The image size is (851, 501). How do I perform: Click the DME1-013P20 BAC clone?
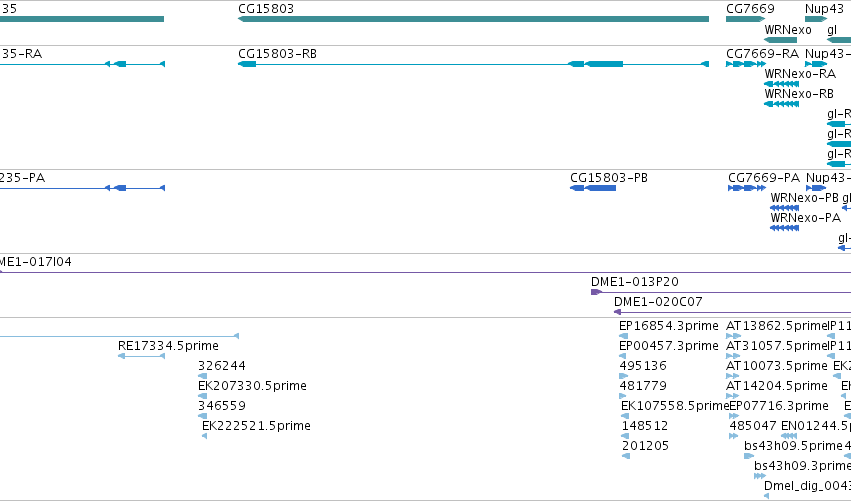point(721,292)
